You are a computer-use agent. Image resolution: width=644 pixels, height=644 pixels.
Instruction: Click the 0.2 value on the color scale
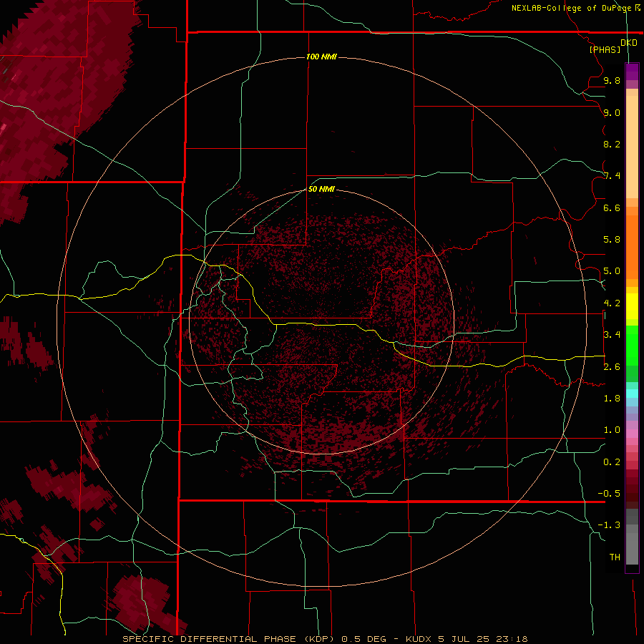[x=612, y=462]
